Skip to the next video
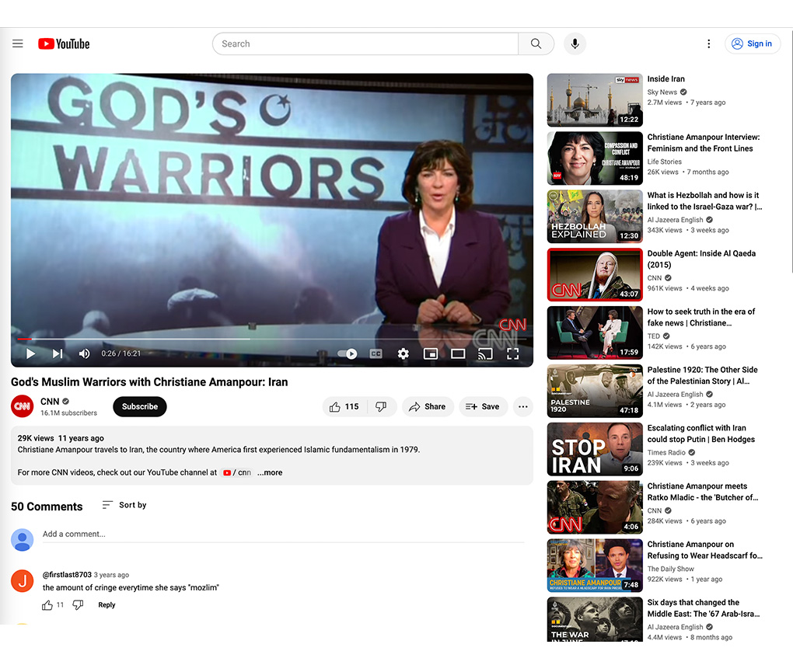 58,353
